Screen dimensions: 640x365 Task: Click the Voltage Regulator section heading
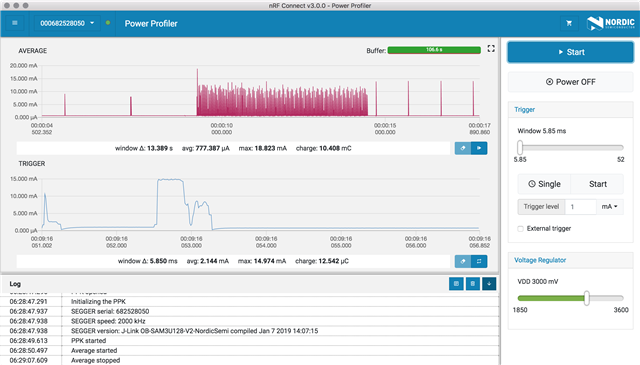[x=540, y=260]
